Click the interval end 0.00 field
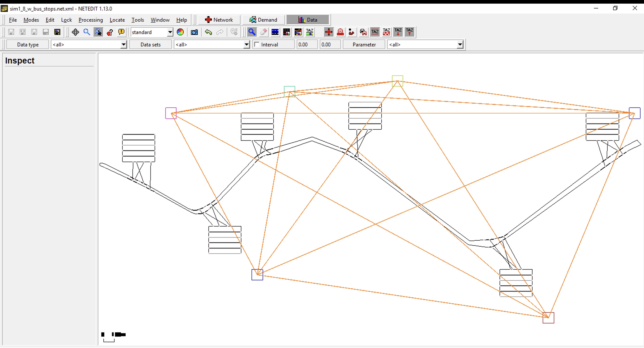The width and height of the screenshot is (644, 348). point(330,44)
